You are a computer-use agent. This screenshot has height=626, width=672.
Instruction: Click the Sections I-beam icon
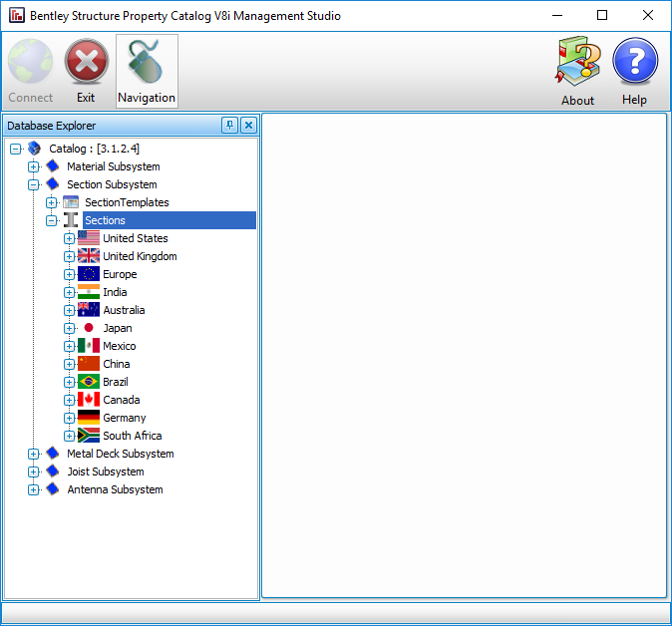pyautogui.click(x=71, y=220)
